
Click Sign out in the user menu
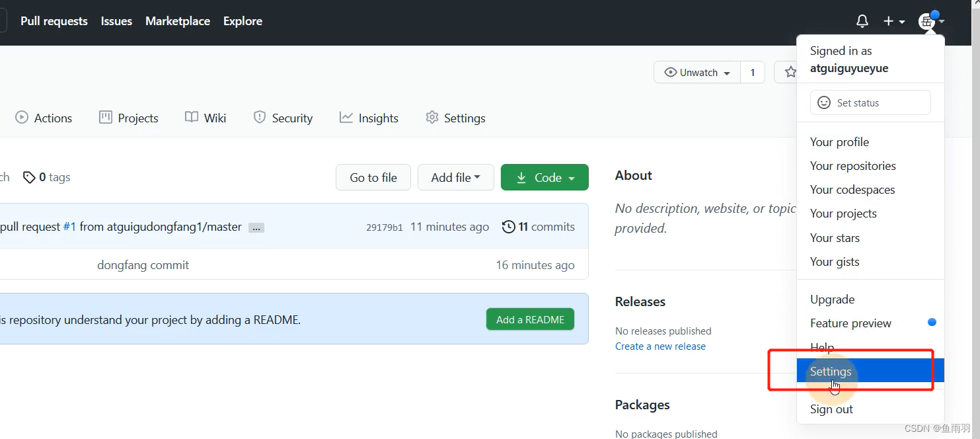tap(870, 409)
